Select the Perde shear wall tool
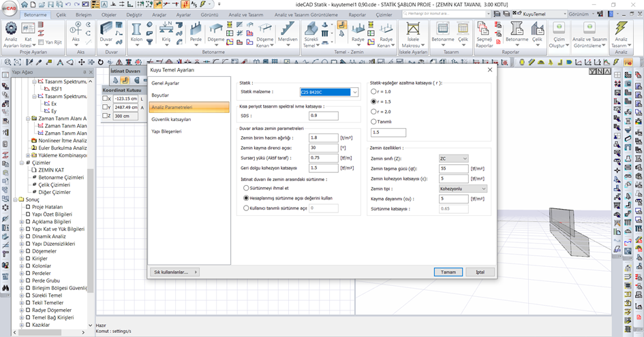Viewport: 644px width, 337px height. (196, 33)
